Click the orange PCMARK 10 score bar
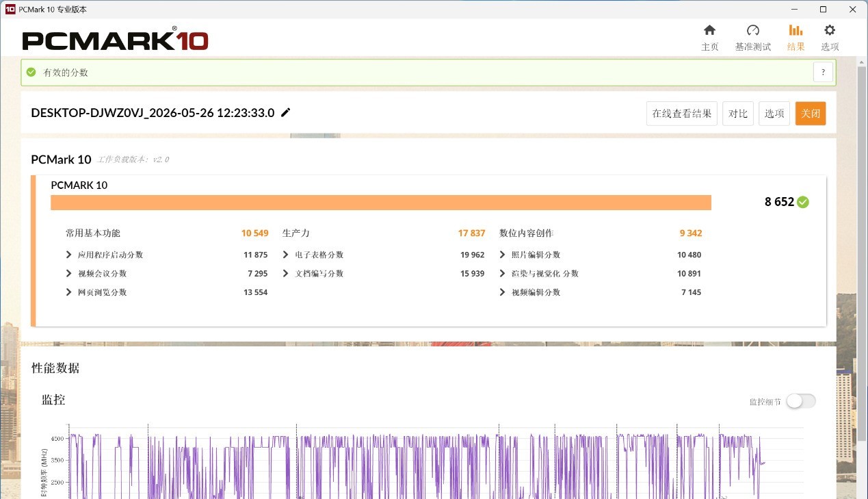This screenshot has height=499, width=868. [381, 203]
